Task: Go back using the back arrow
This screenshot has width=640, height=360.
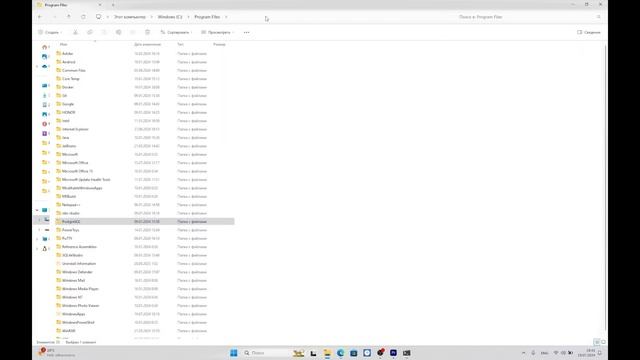Action: [x=40, y=17]
